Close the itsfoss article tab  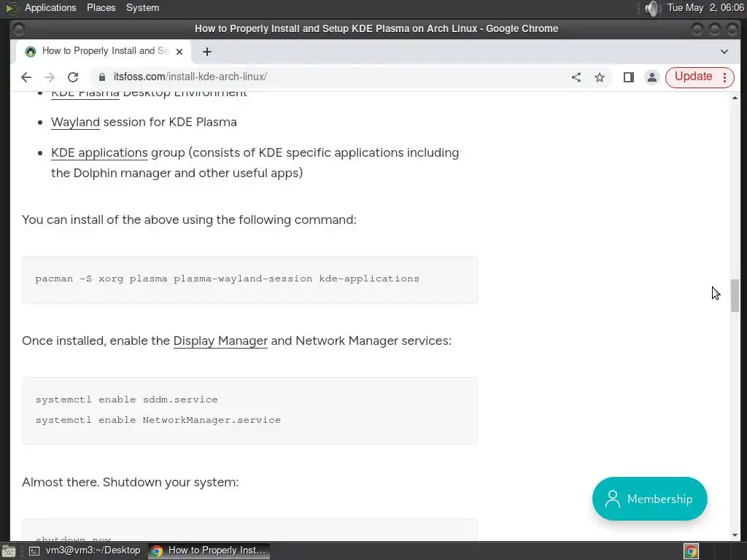tap(179, 52)
